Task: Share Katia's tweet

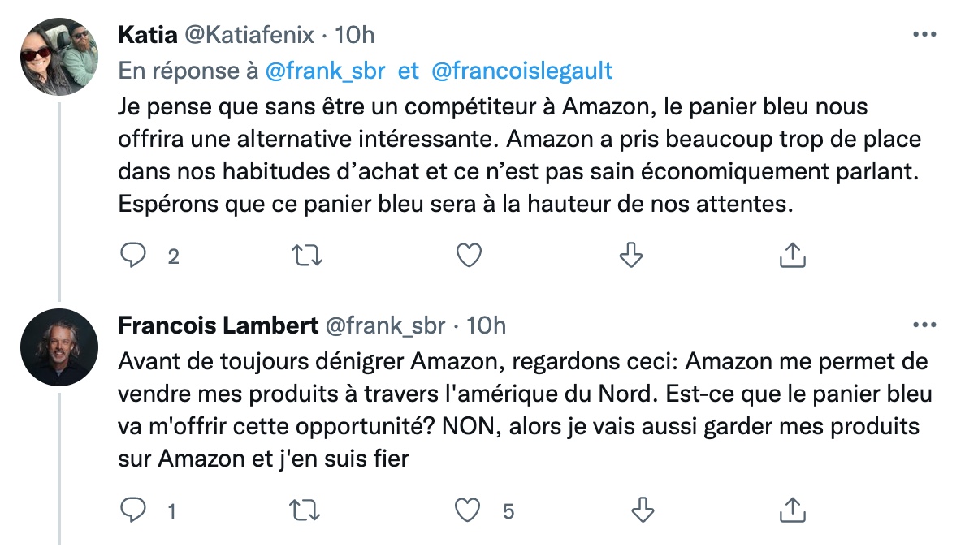Action: (x=792, y=256)
